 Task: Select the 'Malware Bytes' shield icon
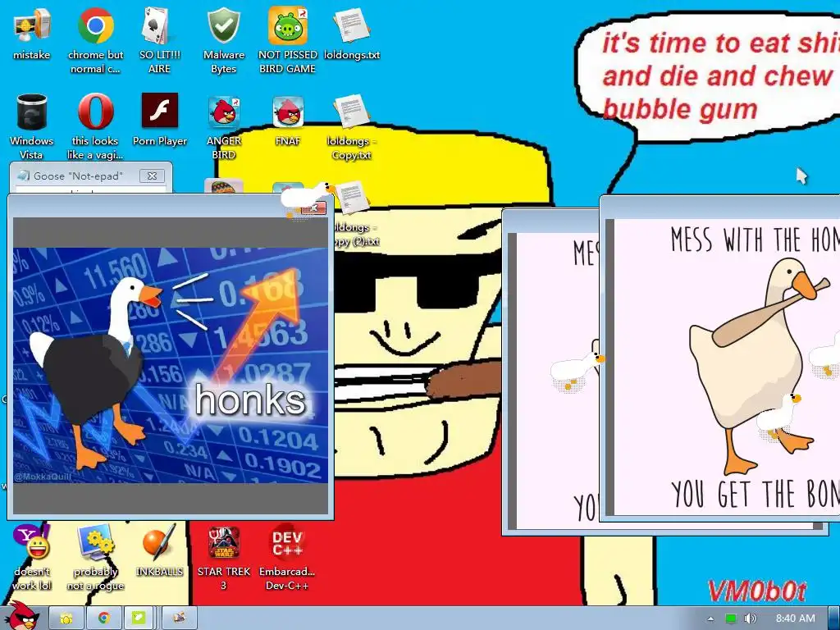coord(223,40)
